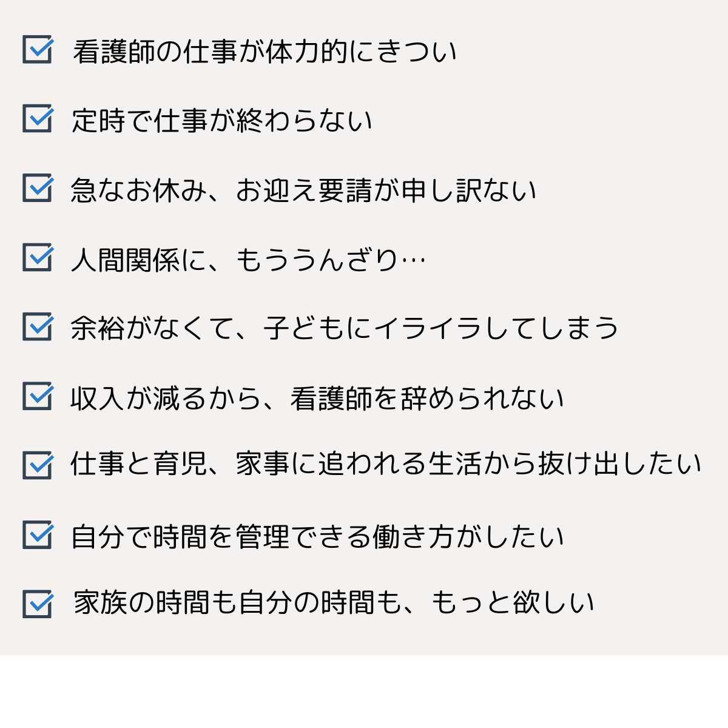
Task: Click the white blank area below the list
Action: pyautogui.click(x=364, y=692)
